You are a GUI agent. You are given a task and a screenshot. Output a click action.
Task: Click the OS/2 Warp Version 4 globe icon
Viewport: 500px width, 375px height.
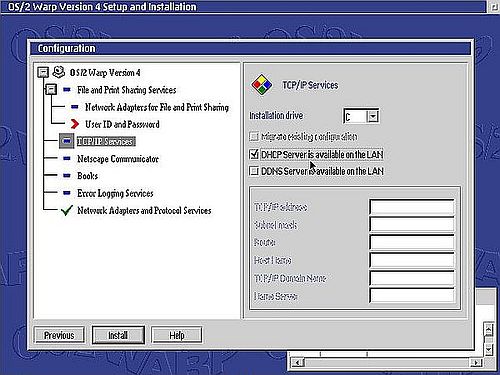click(59, 72)
